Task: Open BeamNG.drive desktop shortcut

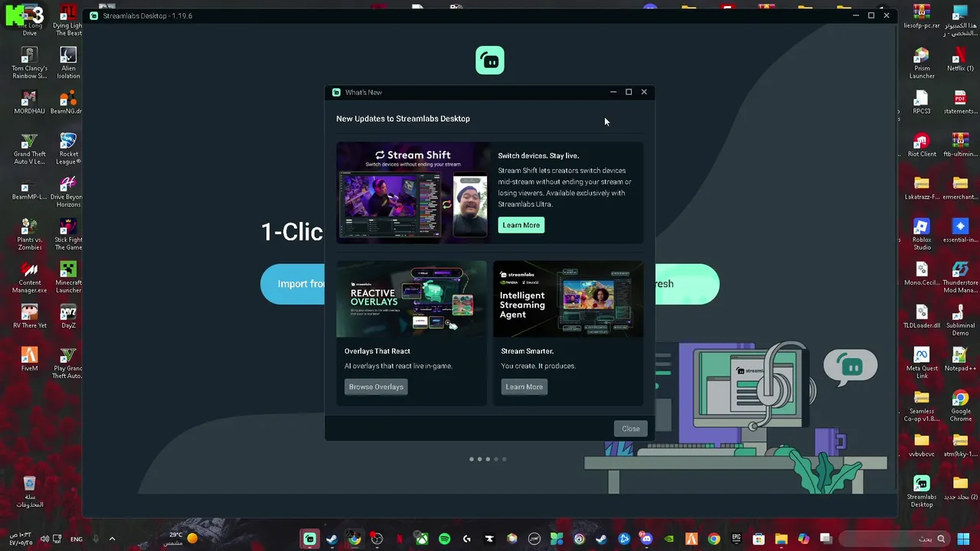Action: coord(68,103)
